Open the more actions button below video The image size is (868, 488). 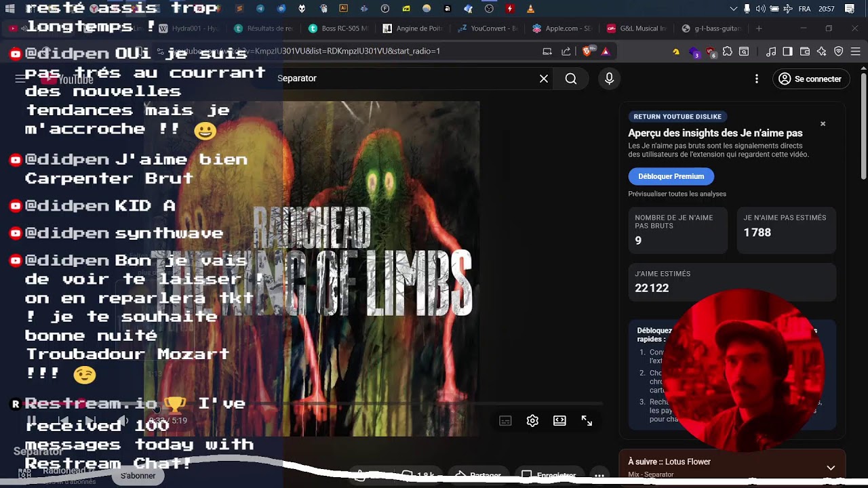pyautogui.click(x=599, y=476)
